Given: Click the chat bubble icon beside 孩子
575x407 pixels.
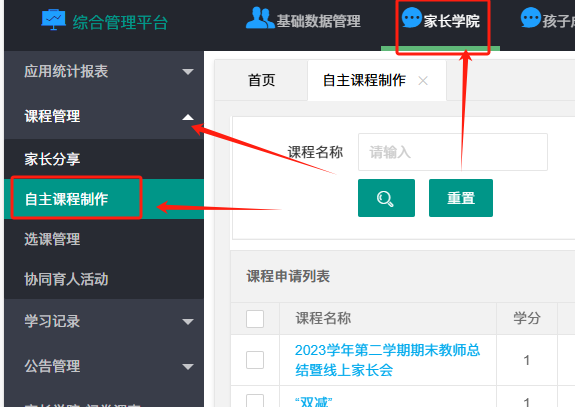Looking at the screenshot, I should point(531,18).
